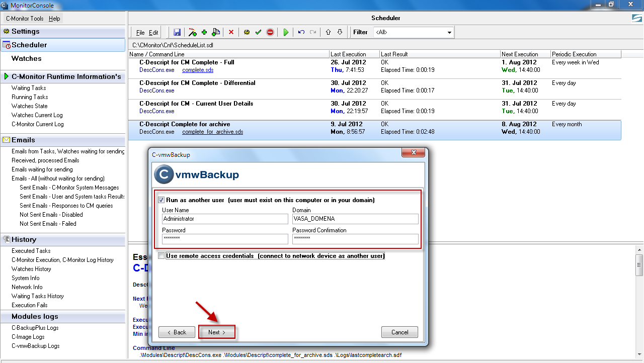Viewport: 644px width, 363px height.
Task: Click the add task copy icon
Action: pos(216,32)
